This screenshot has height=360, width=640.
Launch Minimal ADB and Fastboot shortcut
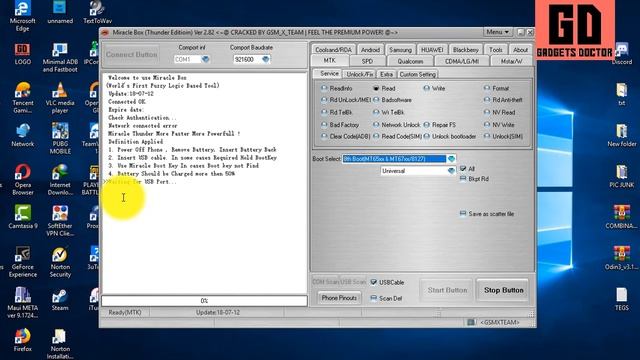[x=60, y=58]
